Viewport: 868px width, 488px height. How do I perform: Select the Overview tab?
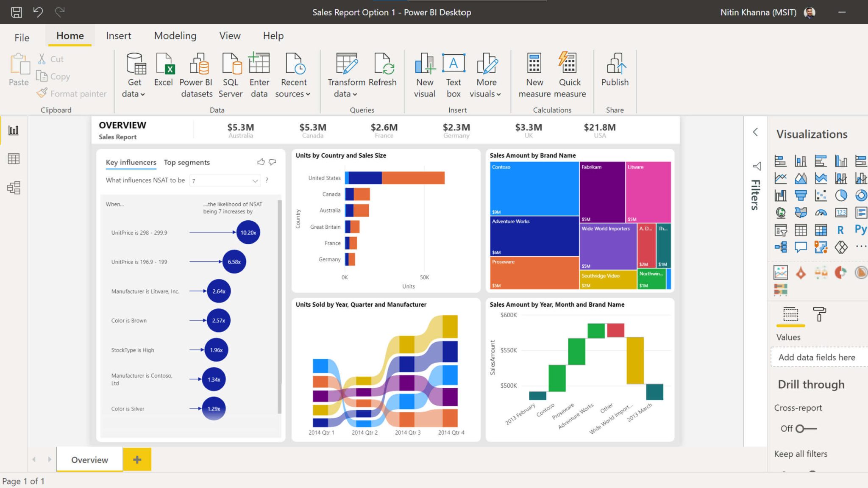[90, 459]
